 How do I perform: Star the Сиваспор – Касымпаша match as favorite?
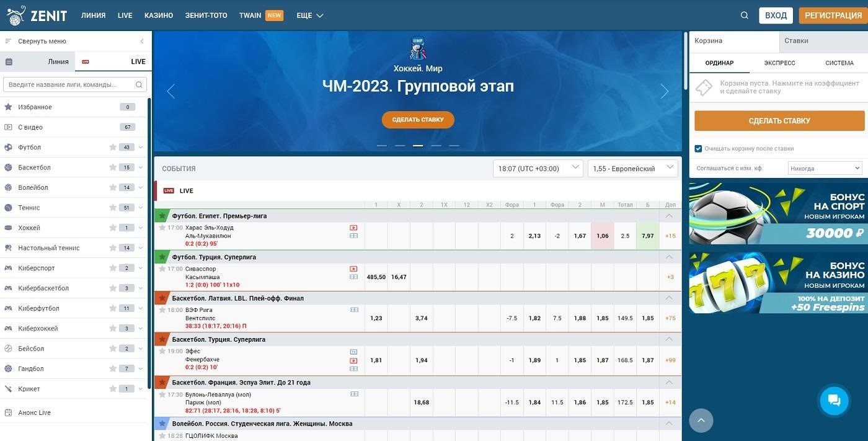pyautogui.click(x=162, y=269)
